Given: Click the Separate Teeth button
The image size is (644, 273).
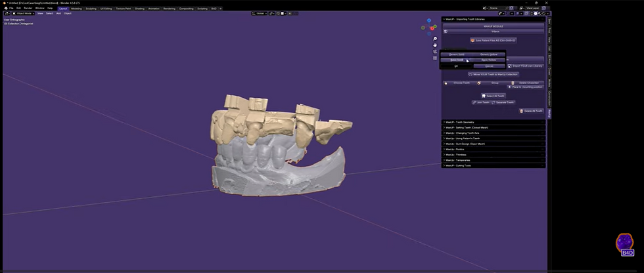Looking at the screenshot, I should pyautogui.click(x=503, y=102).
